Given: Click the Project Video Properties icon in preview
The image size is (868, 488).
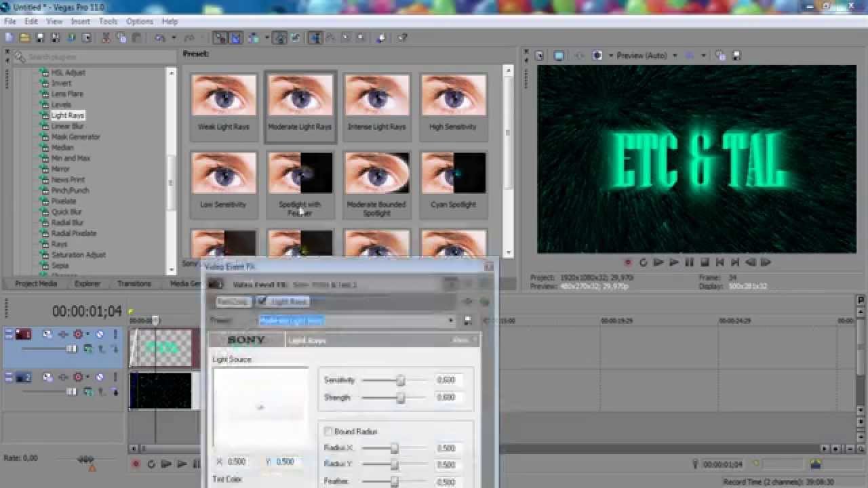Looking at the screenshot, I should (x=540, y=56).
